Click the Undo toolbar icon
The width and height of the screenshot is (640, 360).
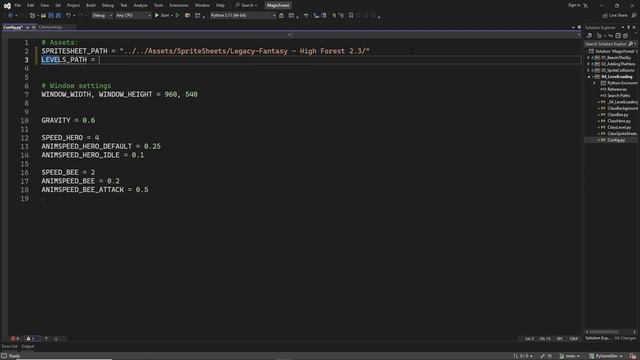[x=68, y=16]
